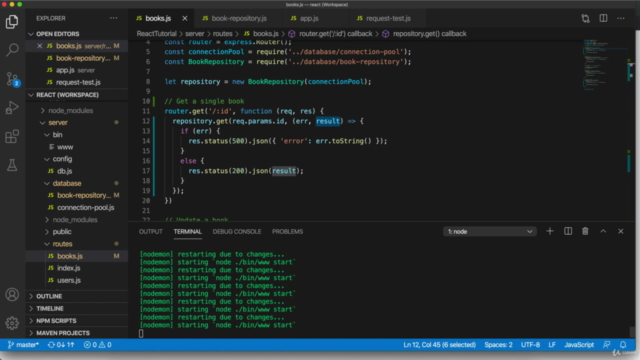Image resolution: width=640 pixels, height=360 pixels.
Task: Close books.js in Open Editors list
Action: coord(40,46)
